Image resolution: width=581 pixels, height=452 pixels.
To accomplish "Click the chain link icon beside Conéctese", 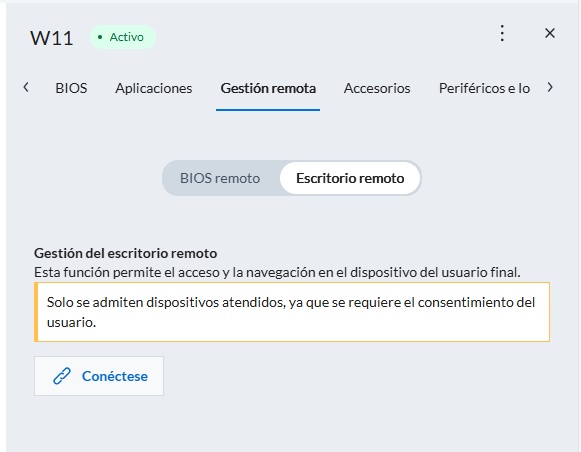I will click(x=62, y=376).
